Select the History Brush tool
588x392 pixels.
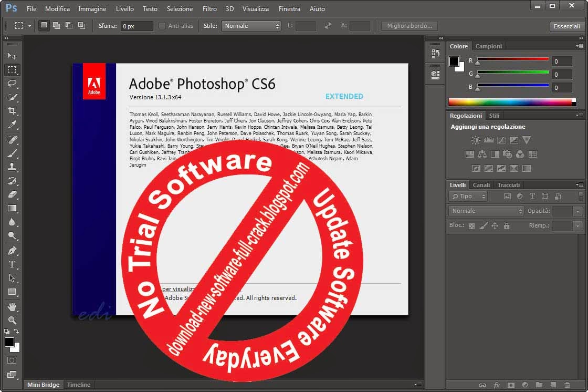tap(12, 181)
